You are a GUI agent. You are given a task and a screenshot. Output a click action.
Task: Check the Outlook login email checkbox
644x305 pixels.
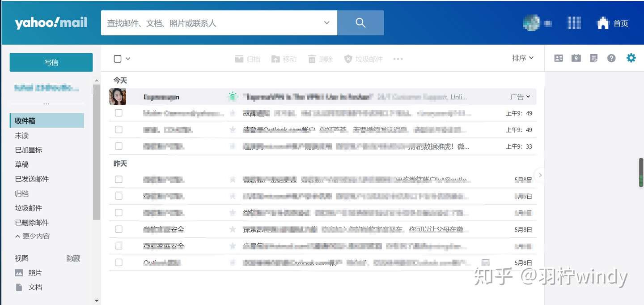point(119,129)
